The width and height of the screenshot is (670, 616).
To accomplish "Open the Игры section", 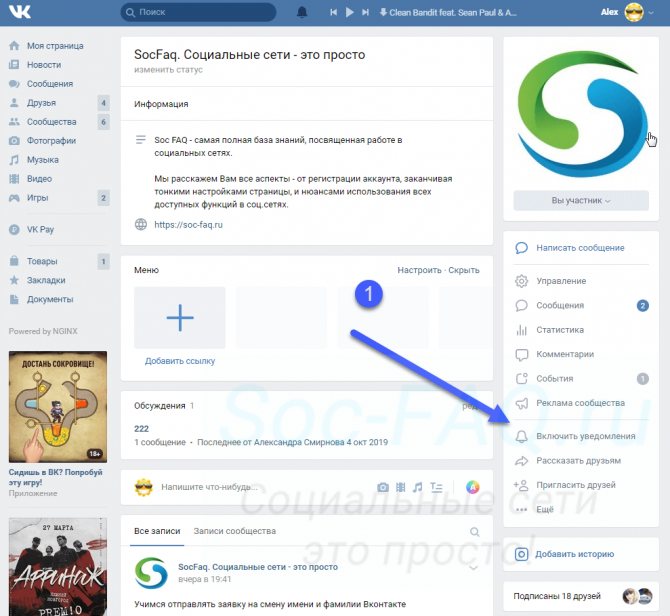I will click(x=38, y=198).
